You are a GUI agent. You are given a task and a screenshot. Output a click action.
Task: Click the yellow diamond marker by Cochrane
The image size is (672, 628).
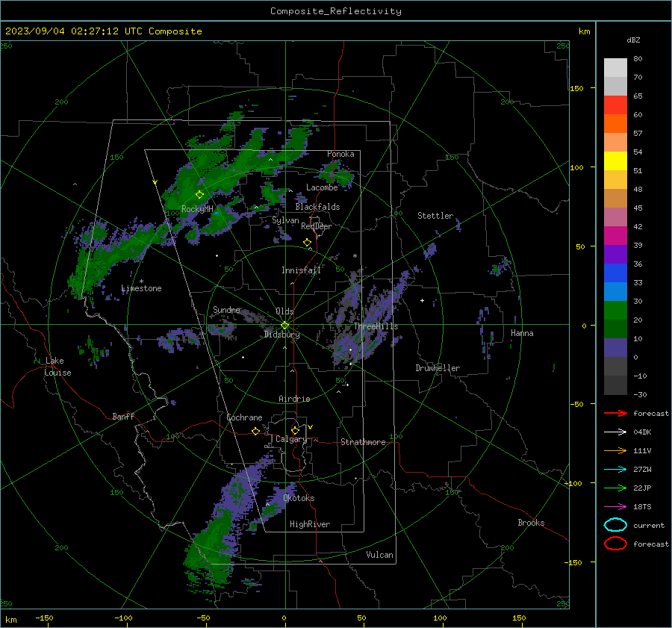click(x=256, y=432)
